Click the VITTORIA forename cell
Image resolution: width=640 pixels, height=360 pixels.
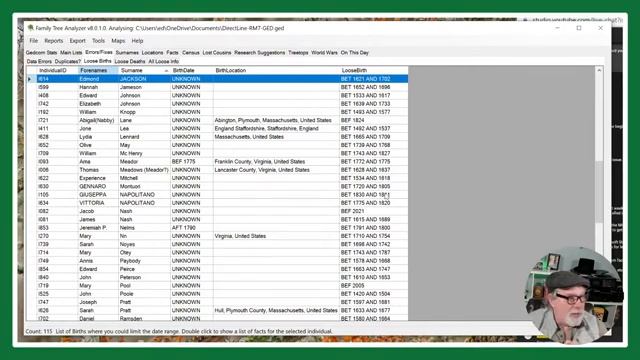[x=98, y=203]
